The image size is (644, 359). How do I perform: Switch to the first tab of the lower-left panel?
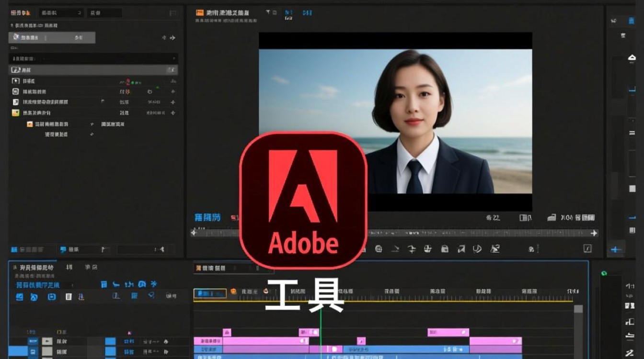pos(37,268)
